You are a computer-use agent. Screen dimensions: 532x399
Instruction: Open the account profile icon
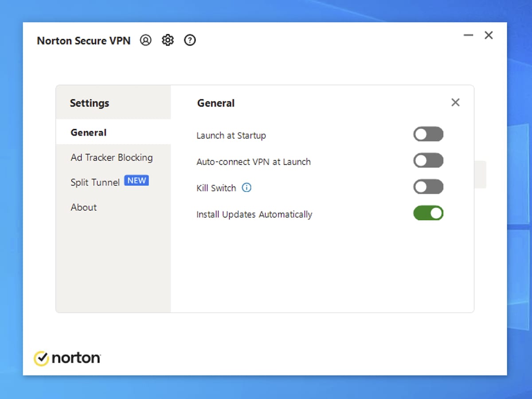coord(145,40)
